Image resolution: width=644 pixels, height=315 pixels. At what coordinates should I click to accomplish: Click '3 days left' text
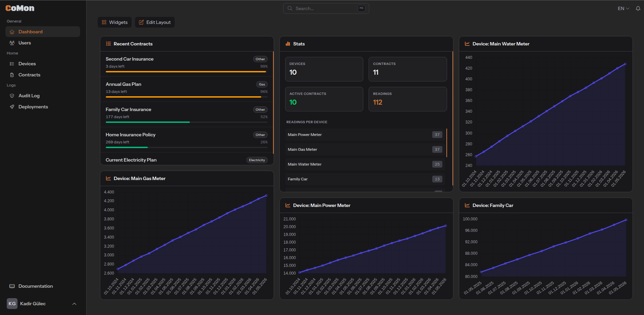click(x=115, y=66)
